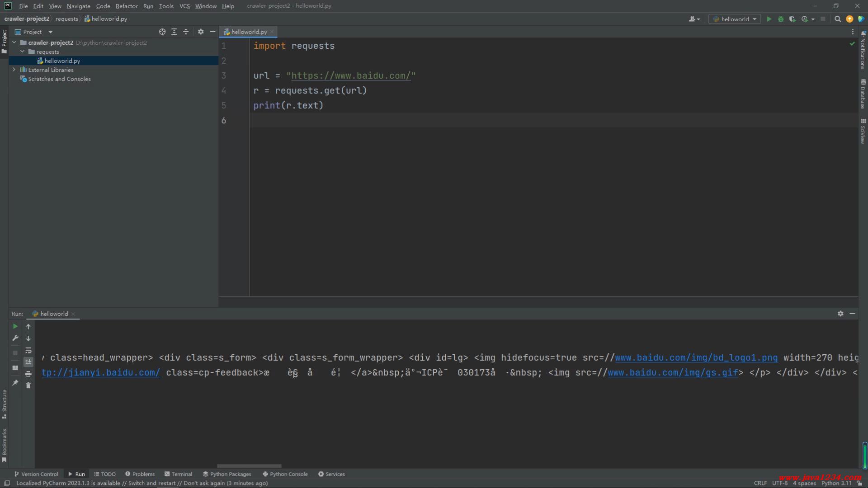Open the baidu bd_logo1.png link in the console

click(696, 358)
